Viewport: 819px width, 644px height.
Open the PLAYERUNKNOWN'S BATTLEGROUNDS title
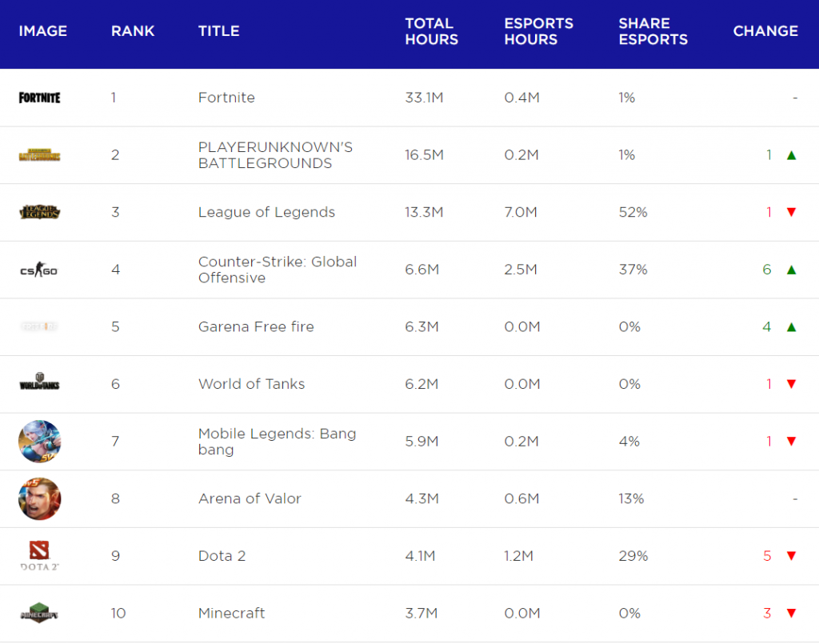[x=275, y=155]
